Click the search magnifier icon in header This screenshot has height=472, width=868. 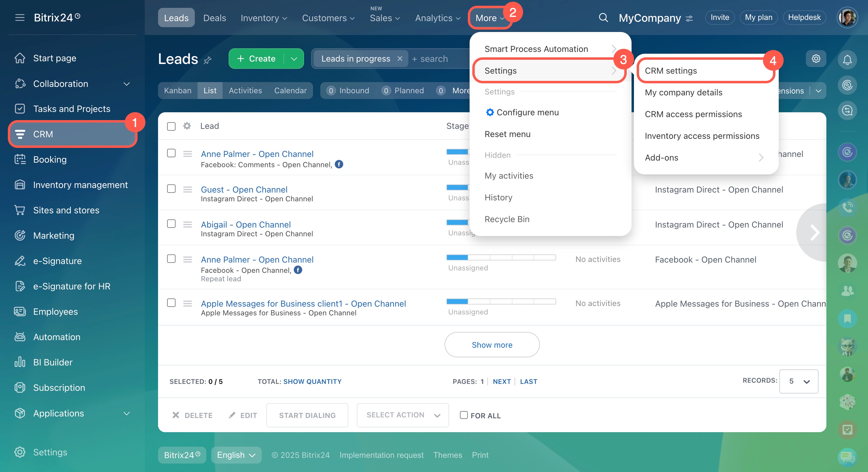pos(603,18)
